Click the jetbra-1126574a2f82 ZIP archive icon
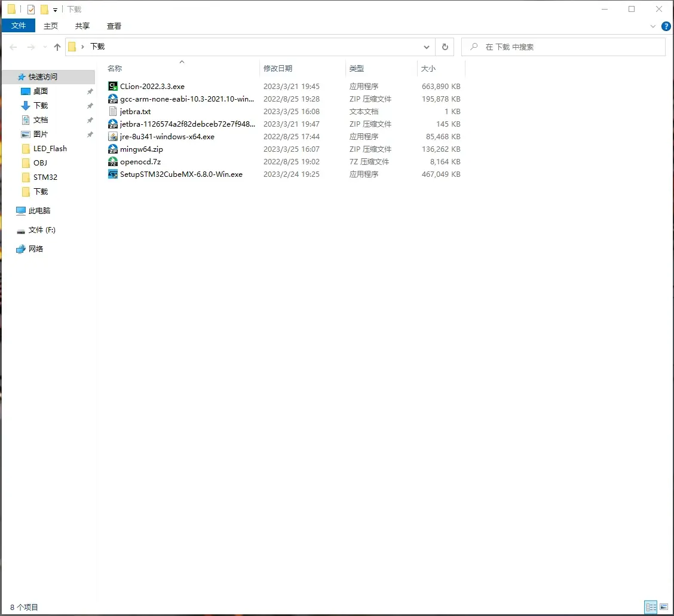This screenshot has width=674, height=616. pos(112,124)
